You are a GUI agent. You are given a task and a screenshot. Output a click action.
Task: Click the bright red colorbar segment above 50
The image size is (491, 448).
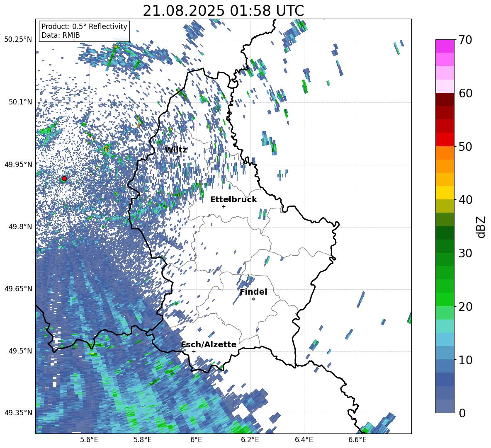(x=445, y=140)
